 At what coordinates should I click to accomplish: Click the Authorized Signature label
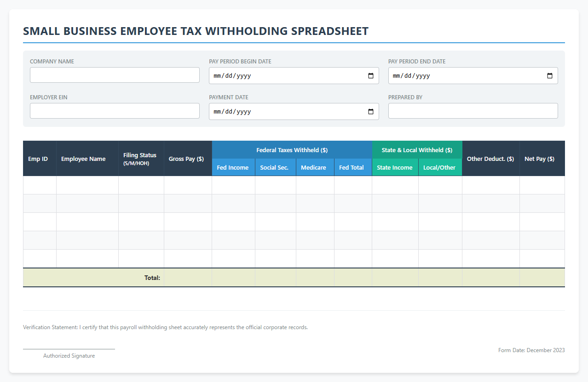69,356
